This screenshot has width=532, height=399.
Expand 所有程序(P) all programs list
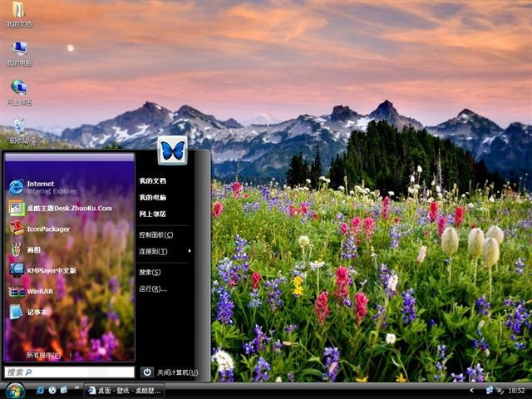point(44,355)
